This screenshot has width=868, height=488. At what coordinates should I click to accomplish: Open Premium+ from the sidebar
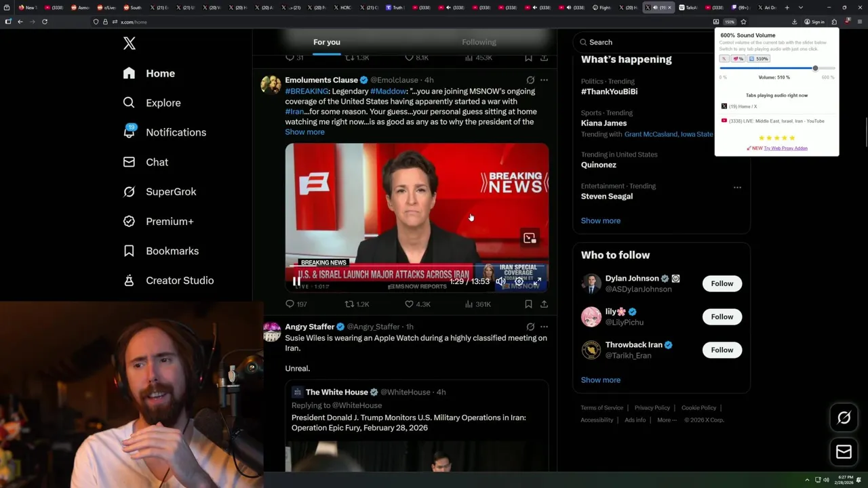[x=158, y=222]
